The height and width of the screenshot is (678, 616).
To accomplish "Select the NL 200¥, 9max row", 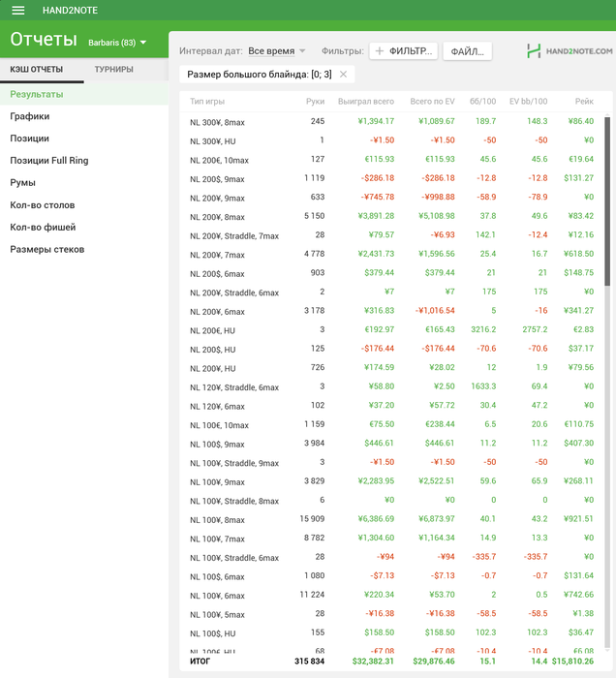I will 391,198.
